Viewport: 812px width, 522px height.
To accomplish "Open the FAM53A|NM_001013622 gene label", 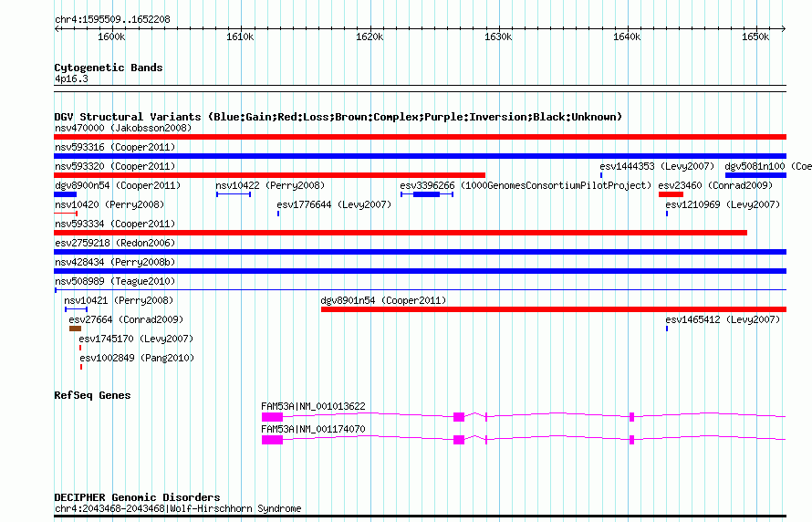I will coord(313,406).
